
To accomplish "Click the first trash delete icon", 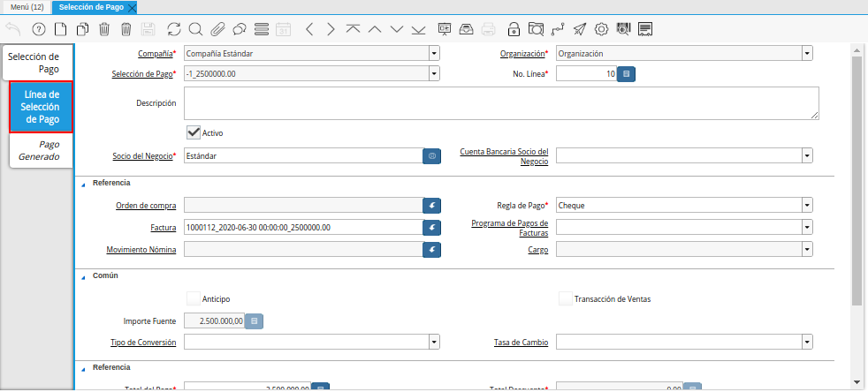I will click(x=104, y=29).
